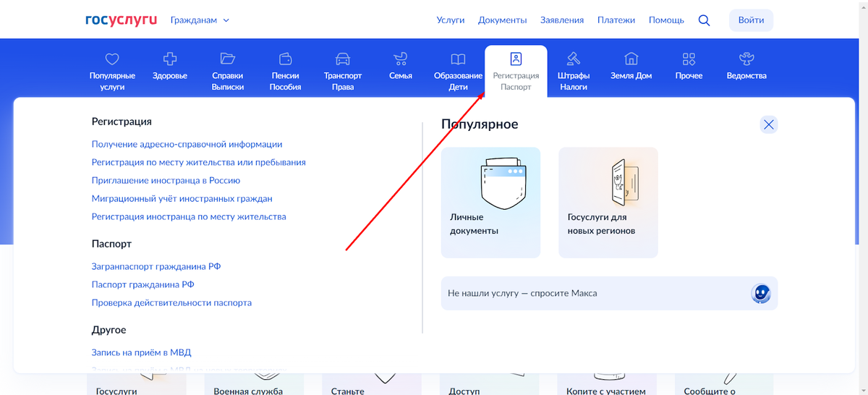Open Заявления in top navigation
This screenshot has height=395, width=868.
(x=562, y=20)
